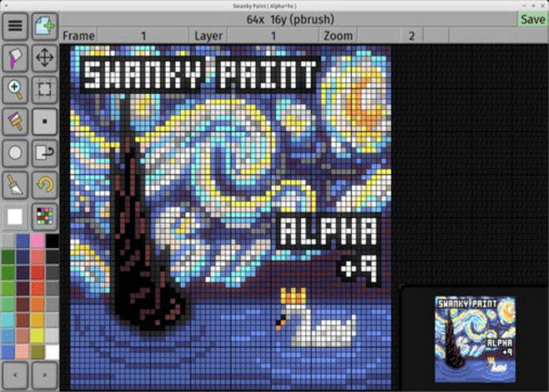Image resolution: width=549 pixels, height=392 pixels.
Task: Click the Frame number value 1
Action: click(143, 36)
